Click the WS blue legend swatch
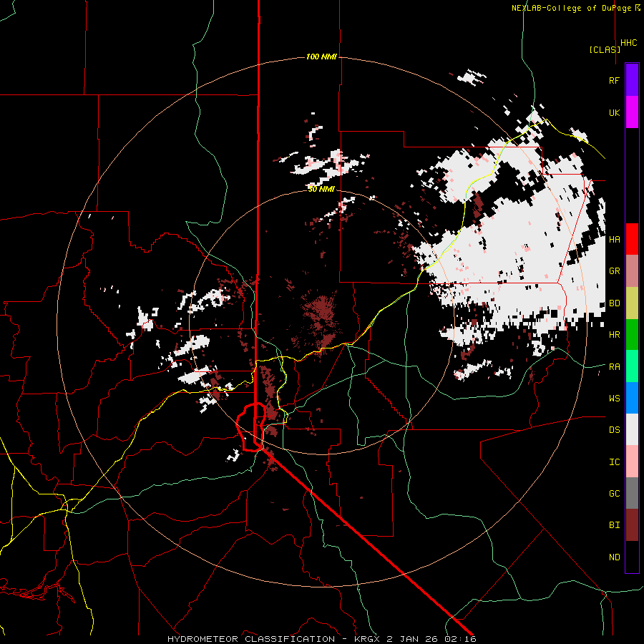Screen dimensions: 644x644 (x=632, y=398)
